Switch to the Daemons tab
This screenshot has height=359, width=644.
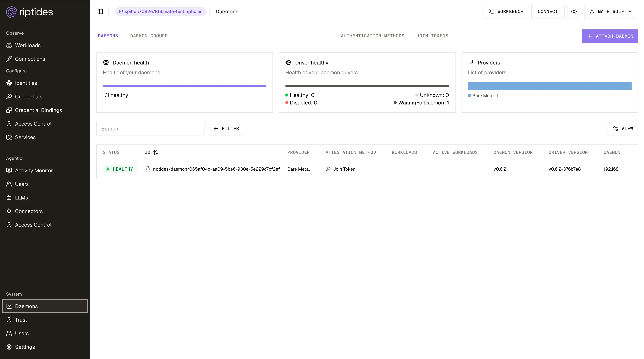[x=108, y=36]
